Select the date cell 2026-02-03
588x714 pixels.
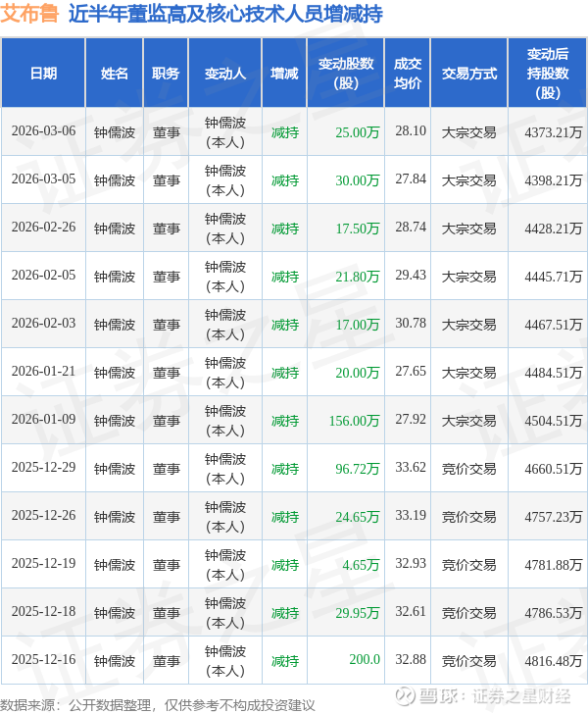coord(44,324)
